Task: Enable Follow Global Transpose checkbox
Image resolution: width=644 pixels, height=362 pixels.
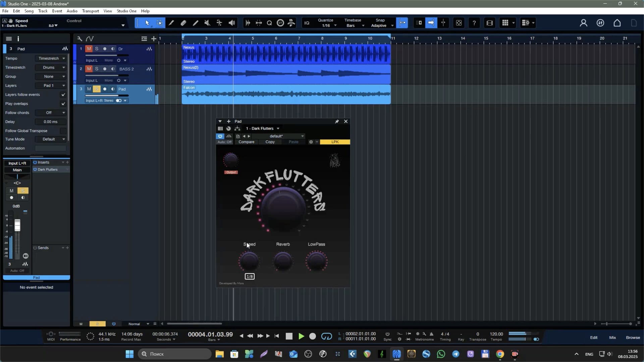Action: [x=63, y=131]
